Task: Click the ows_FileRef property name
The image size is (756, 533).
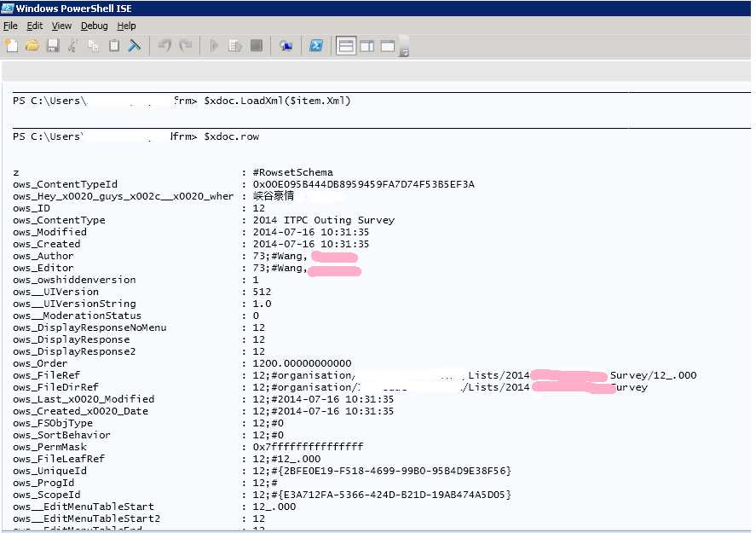Action: tap(47, 375)
